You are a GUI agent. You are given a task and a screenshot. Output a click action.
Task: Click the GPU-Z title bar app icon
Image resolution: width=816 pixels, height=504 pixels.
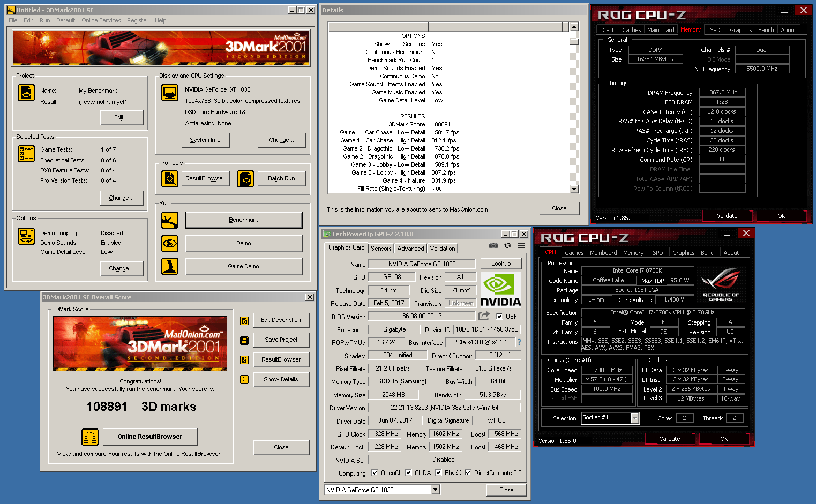[x=327, y=234]
